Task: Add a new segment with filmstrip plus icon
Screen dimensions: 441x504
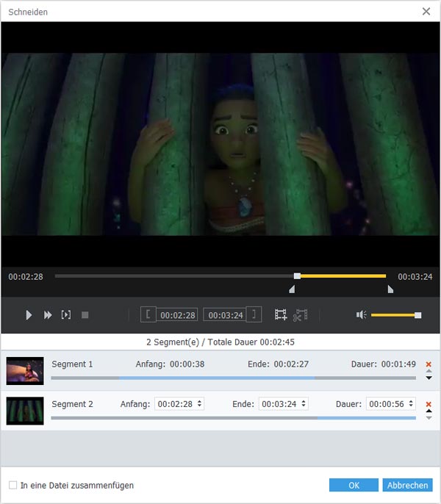Action: coord(281,314)
